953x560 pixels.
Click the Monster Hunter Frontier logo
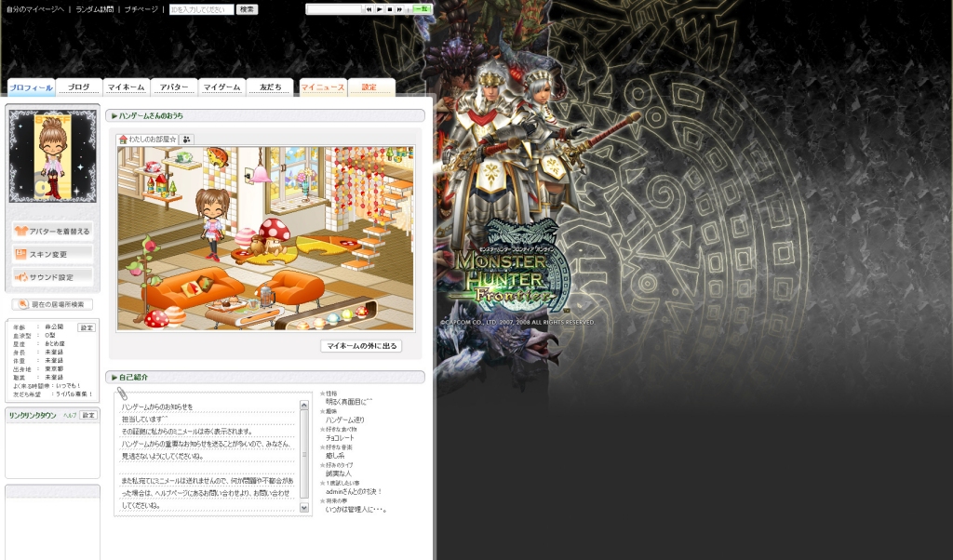coord(509,267)
